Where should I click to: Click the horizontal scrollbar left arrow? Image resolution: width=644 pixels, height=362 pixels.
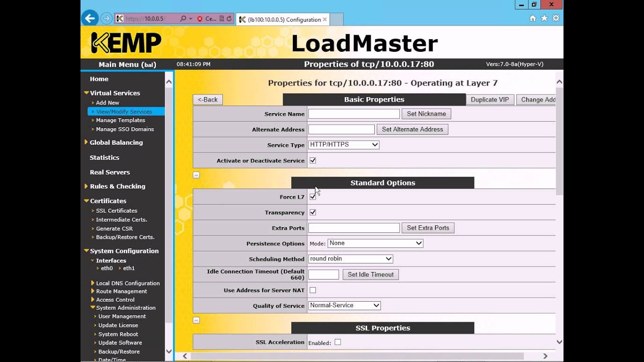tap(185, 356)
